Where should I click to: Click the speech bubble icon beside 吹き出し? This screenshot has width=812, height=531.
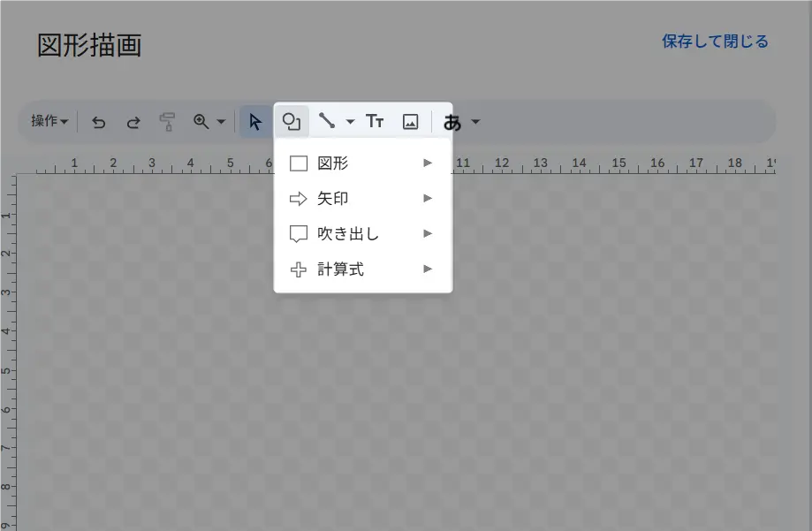coord(299,234)
